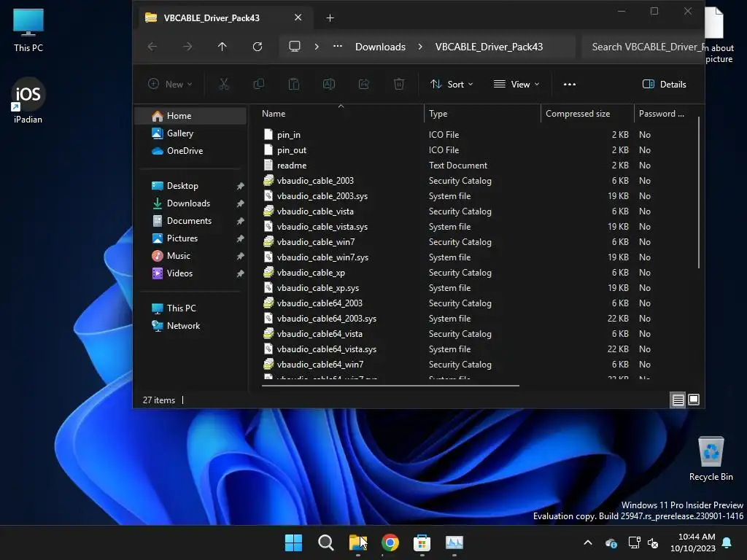Viewport: 747px width, 560px height.
Task: Open Videos in quick access
Action: (192, 273)
